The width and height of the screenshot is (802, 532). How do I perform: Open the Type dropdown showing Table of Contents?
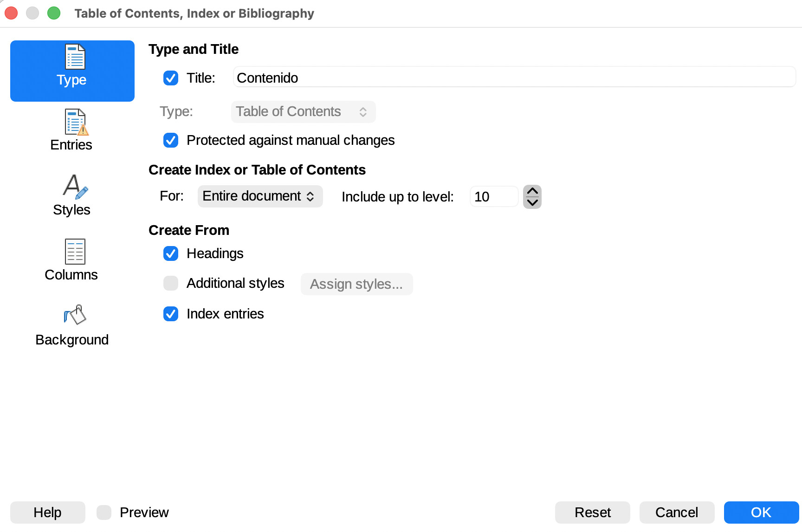303,112
